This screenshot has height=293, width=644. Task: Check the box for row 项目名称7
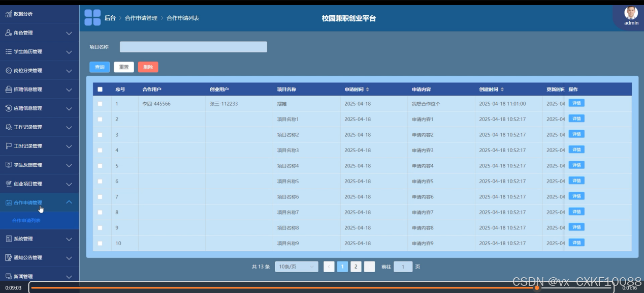pos(100,213)
